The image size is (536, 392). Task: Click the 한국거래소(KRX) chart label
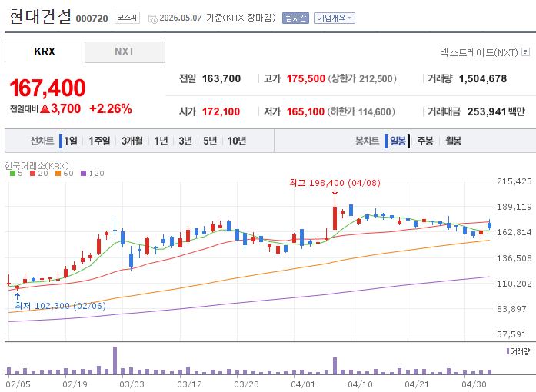click(x=37, y=166)
